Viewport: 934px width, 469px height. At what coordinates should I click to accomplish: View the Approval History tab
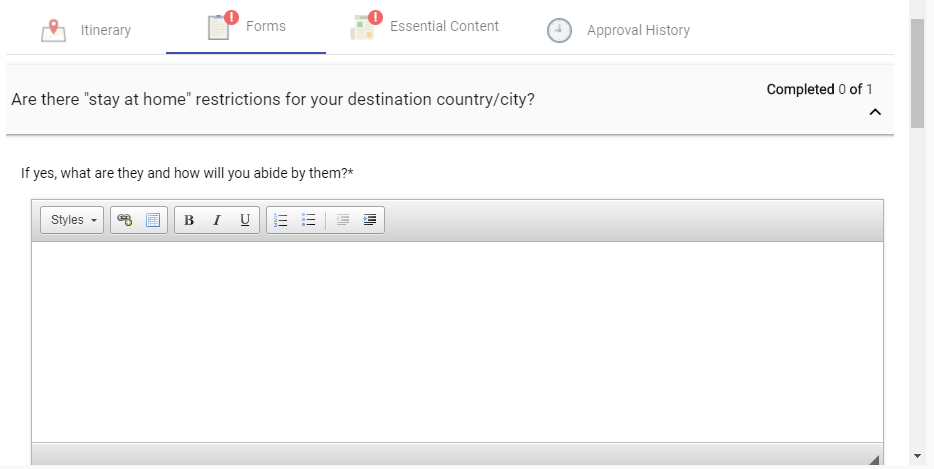tap(619, 30)
